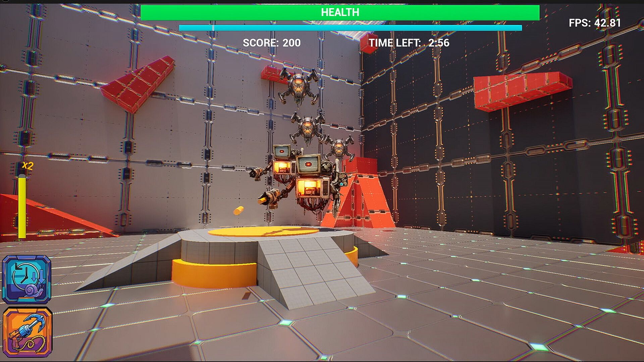Shoot the topmost flying spider drone
This screenshot has width=644, height=362.
pyautogui.click(x=298, y=86)
